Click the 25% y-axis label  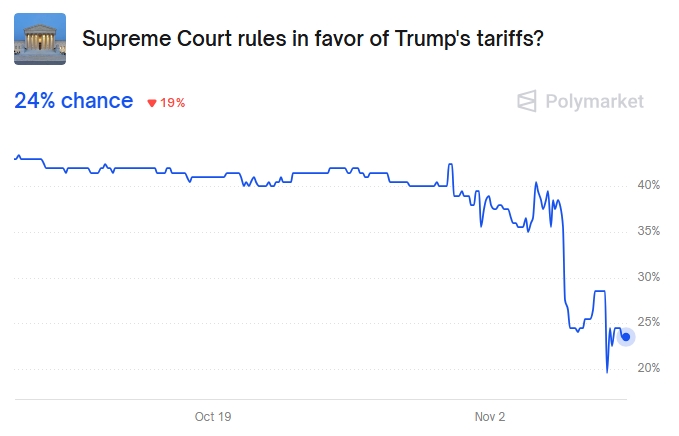tap(648, 322)
